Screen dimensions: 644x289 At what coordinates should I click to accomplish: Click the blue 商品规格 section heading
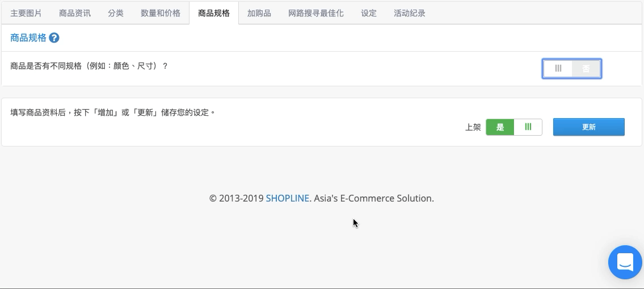coord(28,38)
